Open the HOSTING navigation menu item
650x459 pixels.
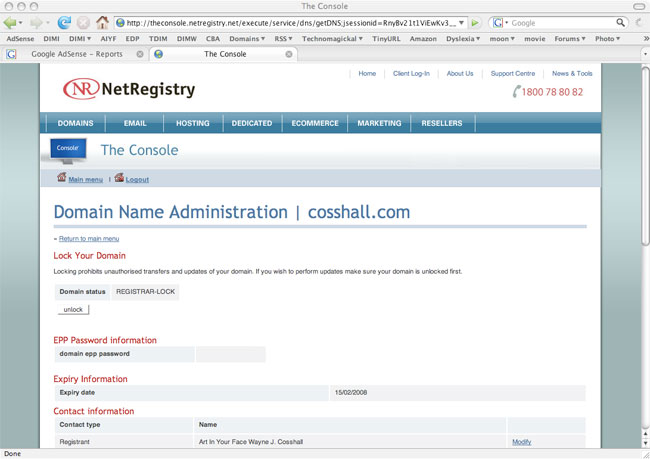[x=192, y=123]
